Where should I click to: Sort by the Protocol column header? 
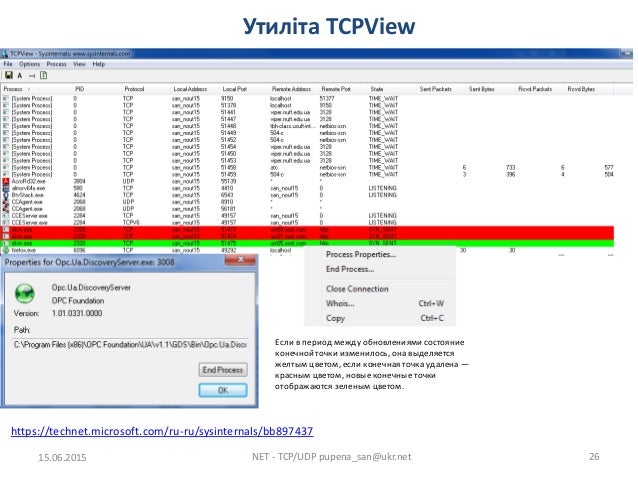coord(134,89)
